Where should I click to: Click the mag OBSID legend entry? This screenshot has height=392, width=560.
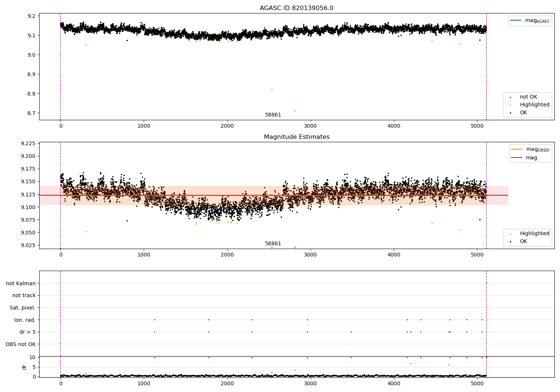[530, 149]
